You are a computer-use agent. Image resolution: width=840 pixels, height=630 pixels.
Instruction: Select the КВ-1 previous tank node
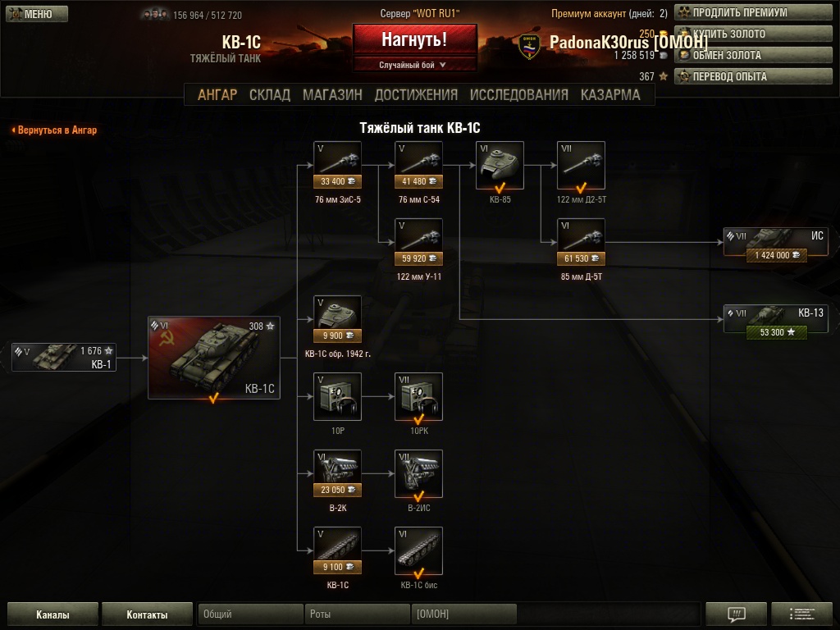64,358
